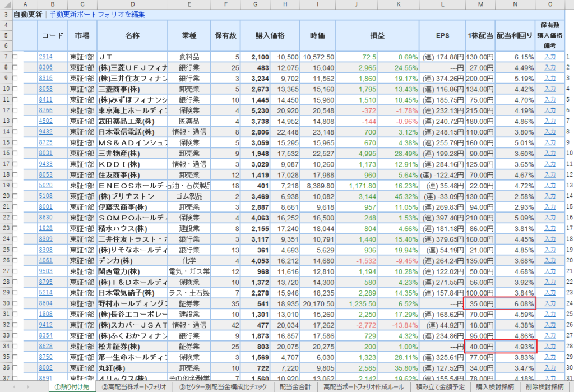Click the 手動更新ポートフォリオを編集 link

(97, 15)
